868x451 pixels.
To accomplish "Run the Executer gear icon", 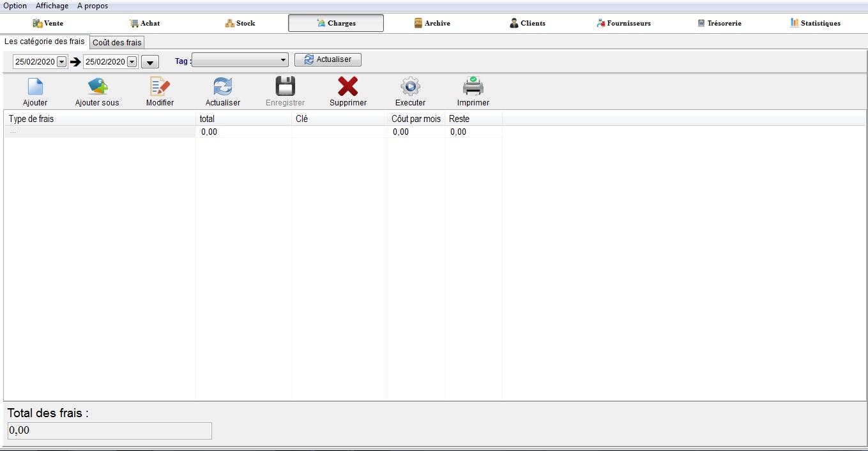I will pyautogui.click(x=410, y=87).
